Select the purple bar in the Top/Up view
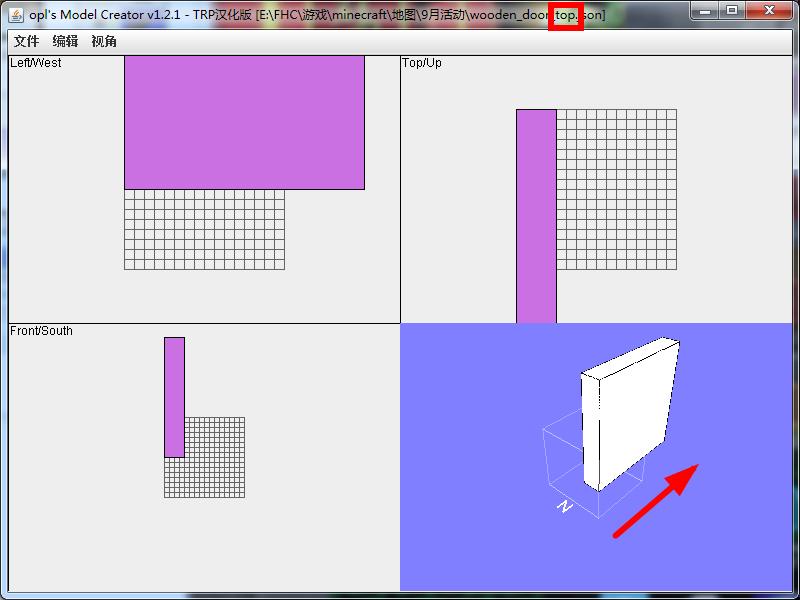This screenshot has height=600, width=800. click(536, 215)
